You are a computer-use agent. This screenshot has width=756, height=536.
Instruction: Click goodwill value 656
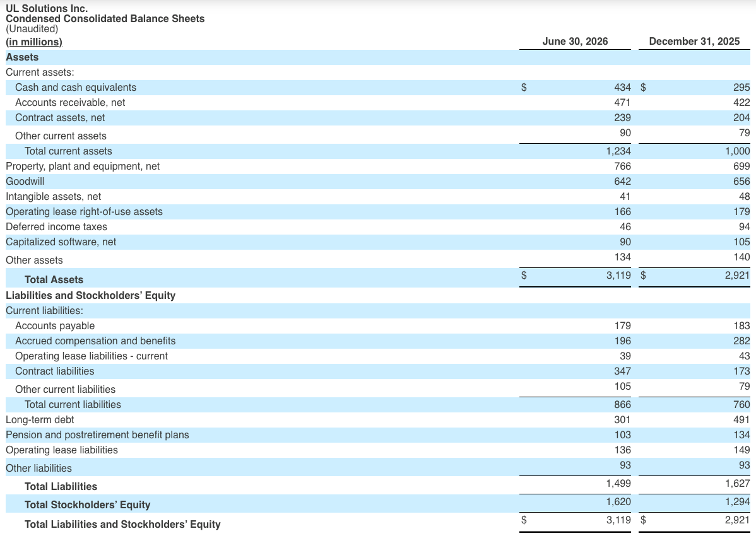(x=741, y=182)
